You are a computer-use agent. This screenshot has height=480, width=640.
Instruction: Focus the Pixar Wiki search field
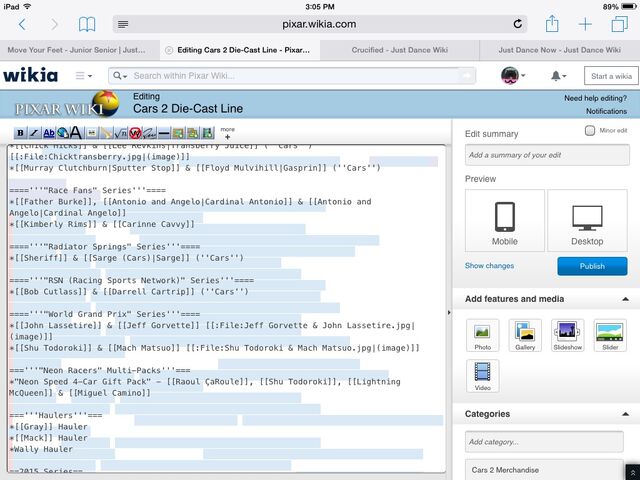tap(292, 76)
